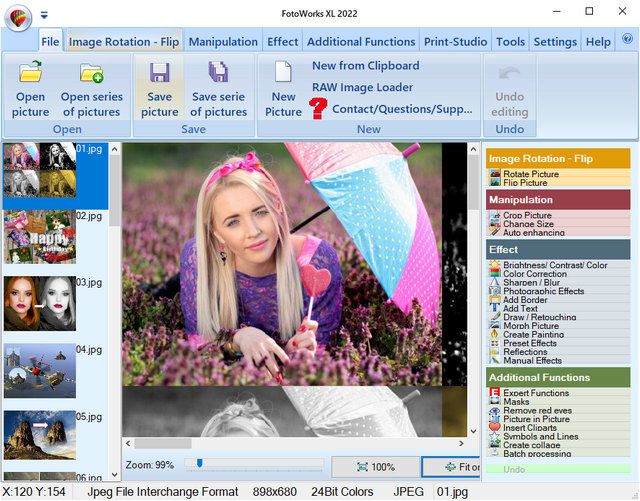Open Contact/Questions/Support with the red question mark
The width and height of the screenshot is (640, 501).
319,109
